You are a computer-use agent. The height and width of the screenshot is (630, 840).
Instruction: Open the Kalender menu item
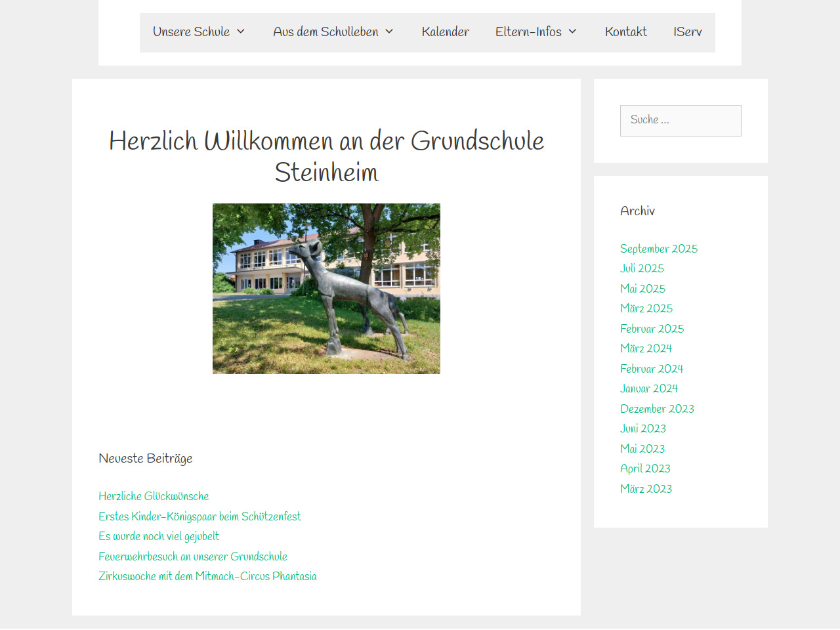[445, 31]
